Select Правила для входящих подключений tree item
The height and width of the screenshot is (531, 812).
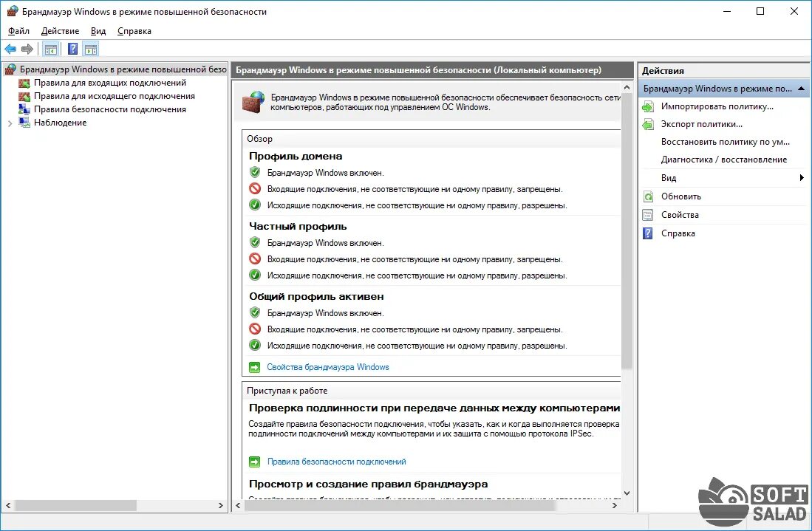pos(110,83)
